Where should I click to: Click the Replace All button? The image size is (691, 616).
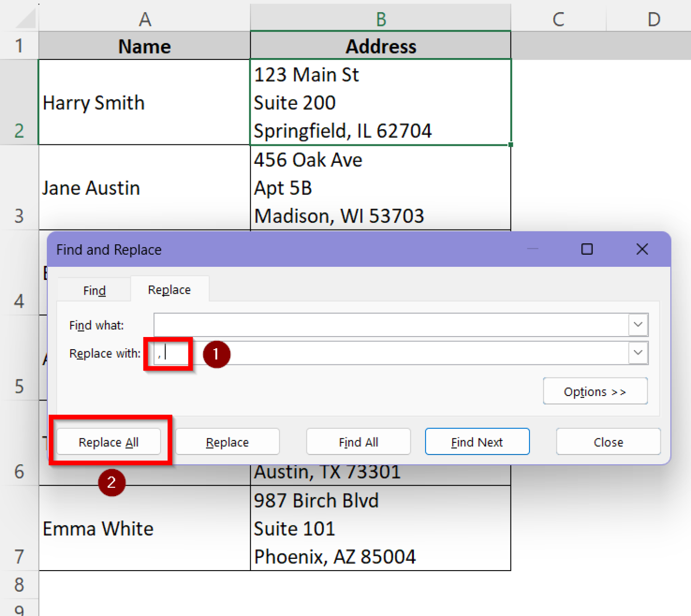pos(108,442)
